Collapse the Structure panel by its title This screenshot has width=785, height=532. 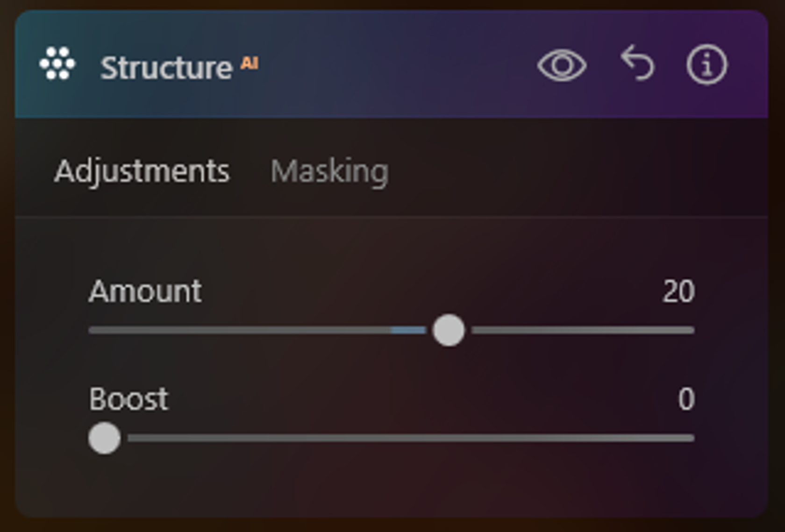coord(166,68)
